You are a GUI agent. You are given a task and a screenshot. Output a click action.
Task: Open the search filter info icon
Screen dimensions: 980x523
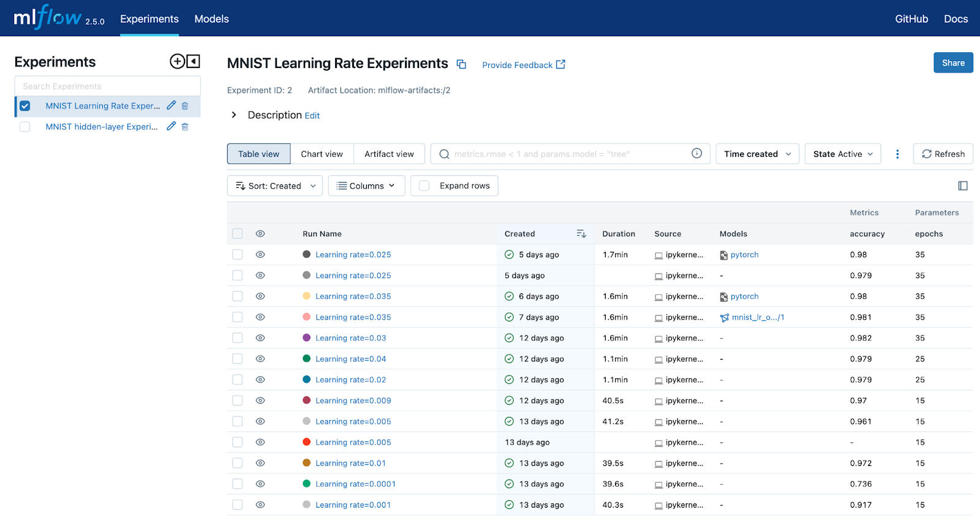coord(696,154)
